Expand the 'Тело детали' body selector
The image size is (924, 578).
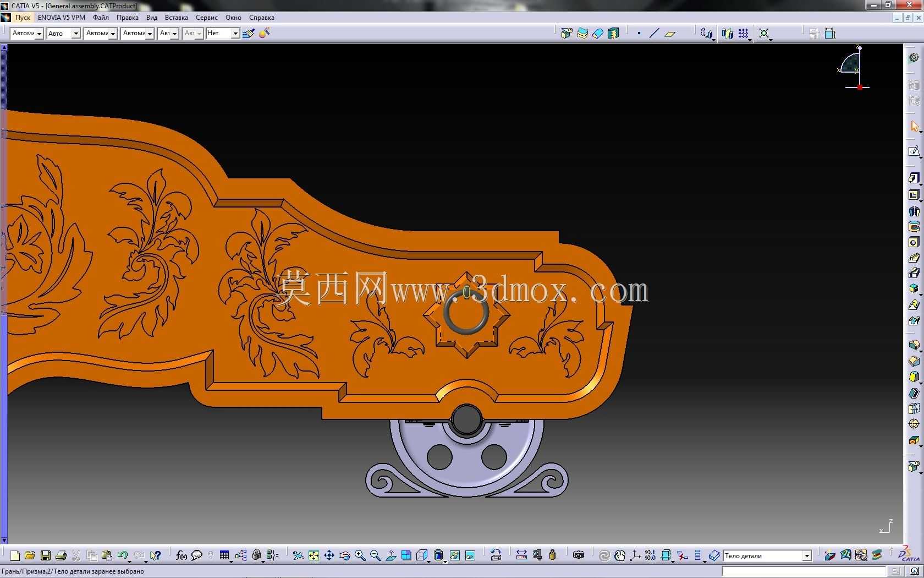pyautogui.click(x=807, y=556)
